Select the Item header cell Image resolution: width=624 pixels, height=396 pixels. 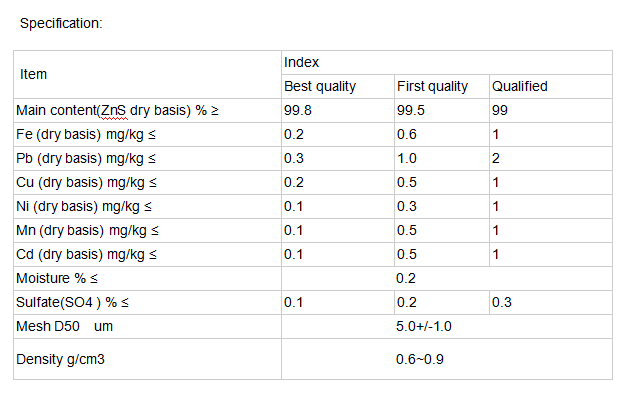(147, 74)
